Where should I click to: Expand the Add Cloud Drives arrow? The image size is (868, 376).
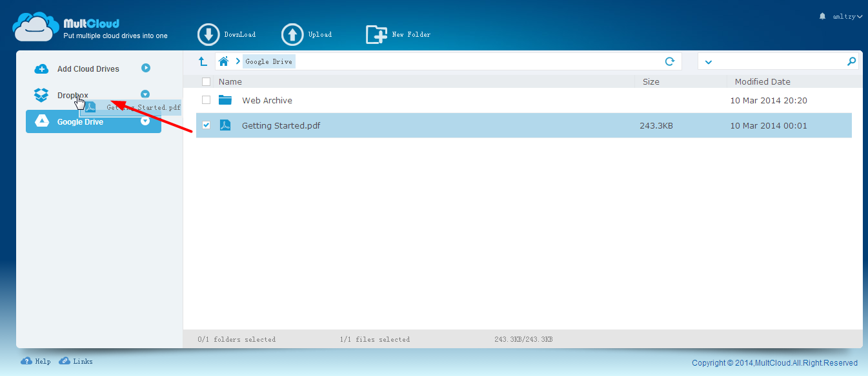pos(146,67)
